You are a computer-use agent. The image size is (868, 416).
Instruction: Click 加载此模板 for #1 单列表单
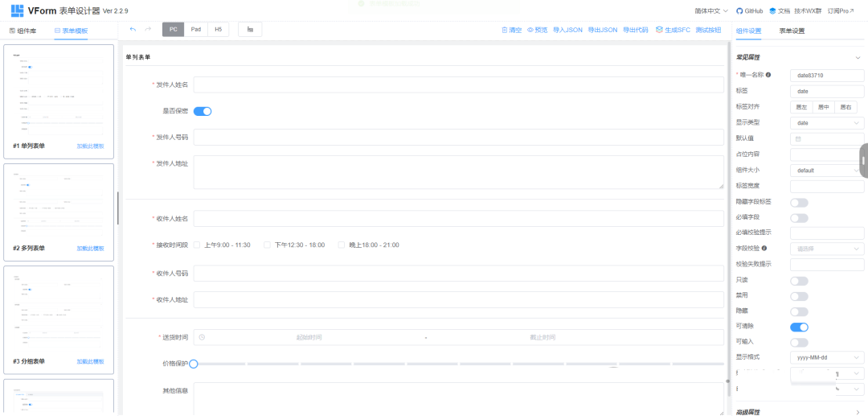tap(90, 146)
